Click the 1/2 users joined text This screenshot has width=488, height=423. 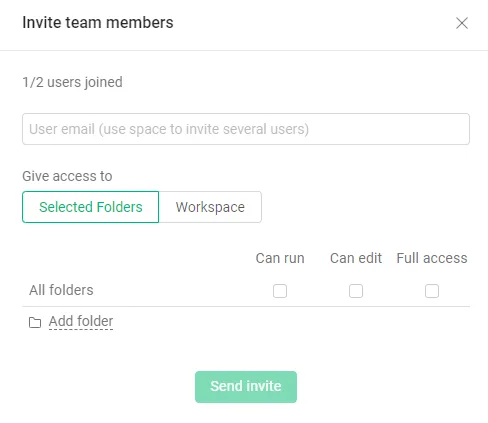coord(72,82)
